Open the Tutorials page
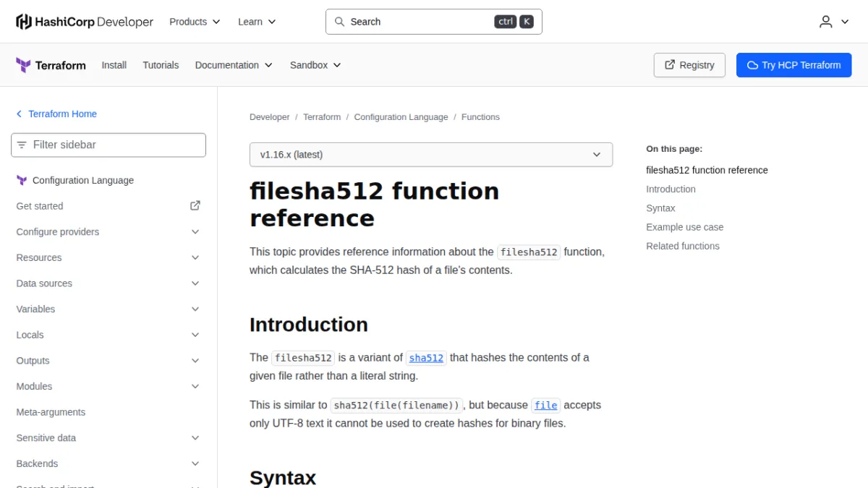 [161, 65]
